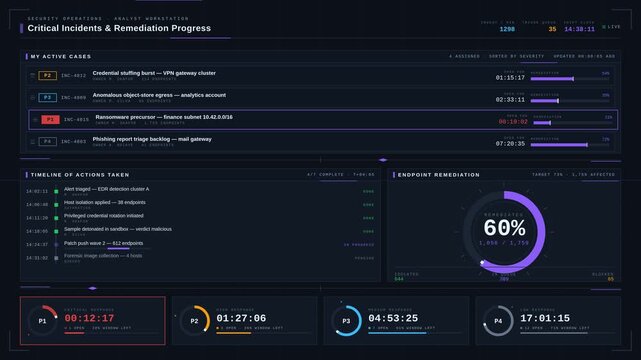Click P2 countdown timer 01:27:06

click(241, 318)
